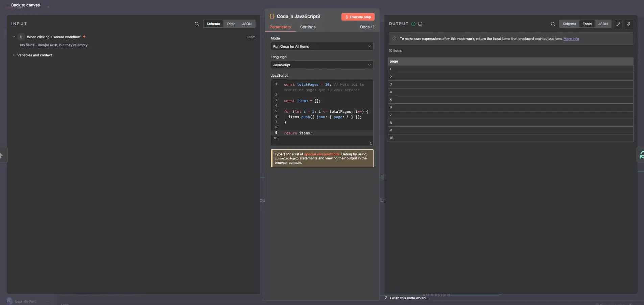
Task: Switch output view to JSON
Action: [x=603, y=24]
